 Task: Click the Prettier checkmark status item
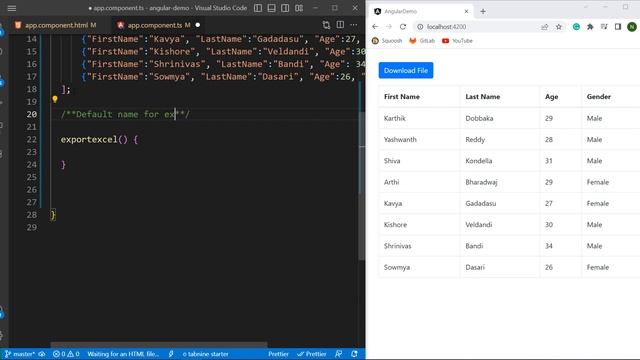[x=312, y=354]
